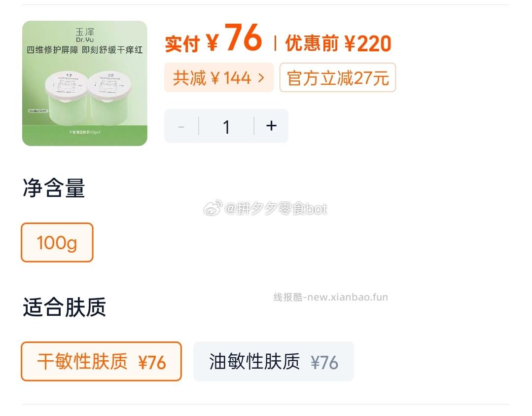The image size is (532, 416).
Task: Select the quantity field showing 1
Action: (x=226, y=126)
